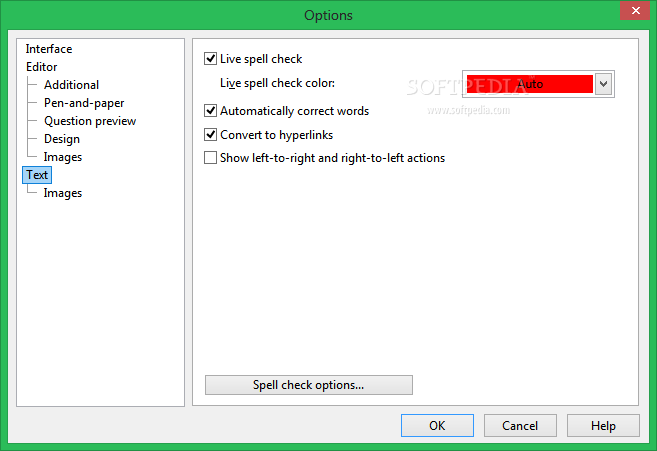
Task: Select the highlighted Text category
Action: coord(37,175)
